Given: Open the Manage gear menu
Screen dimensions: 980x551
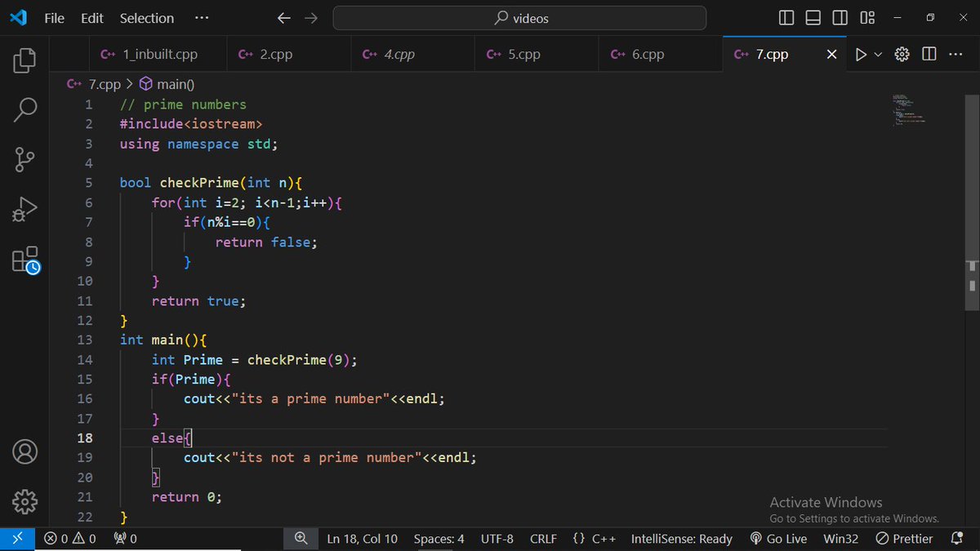Looking at the screenshot, I should coord(24,500).
